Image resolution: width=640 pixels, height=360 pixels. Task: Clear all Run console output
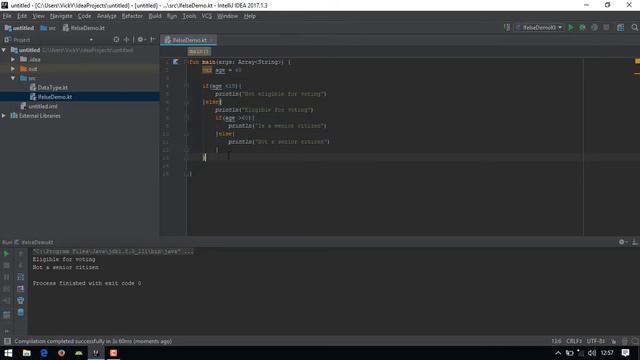(x=20, y=313)
